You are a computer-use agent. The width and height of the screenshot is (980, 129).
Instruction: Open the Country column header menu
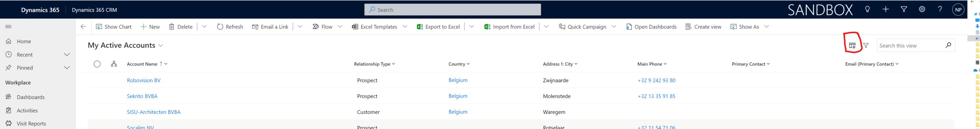[459, 64]
